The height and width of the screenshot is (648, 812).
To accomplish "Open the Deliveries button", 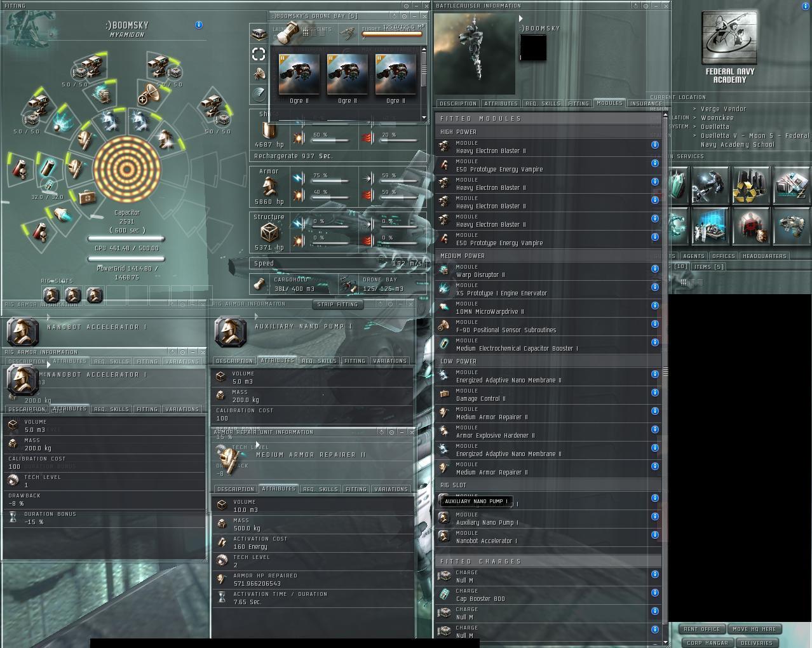I will (757, 643).
